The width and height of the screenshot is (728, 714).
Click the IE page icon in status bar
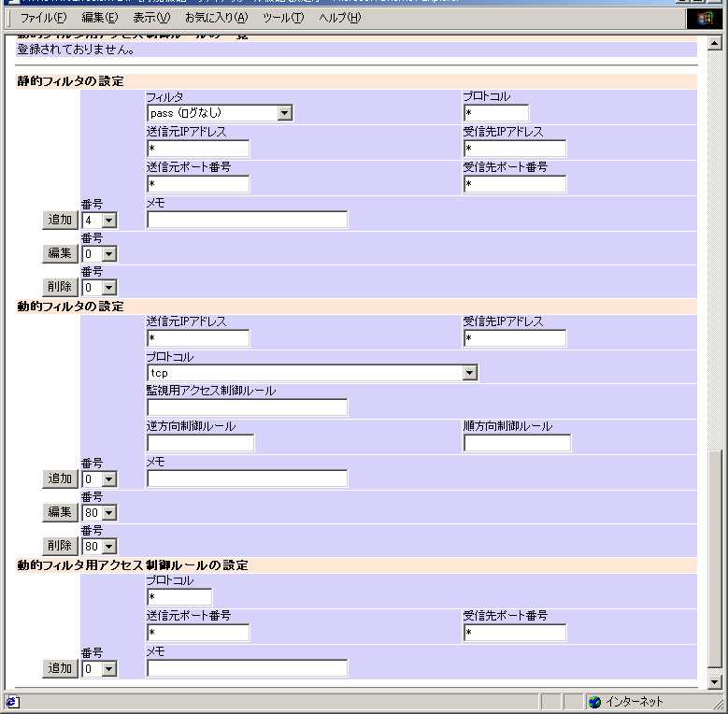pos(11,702)
